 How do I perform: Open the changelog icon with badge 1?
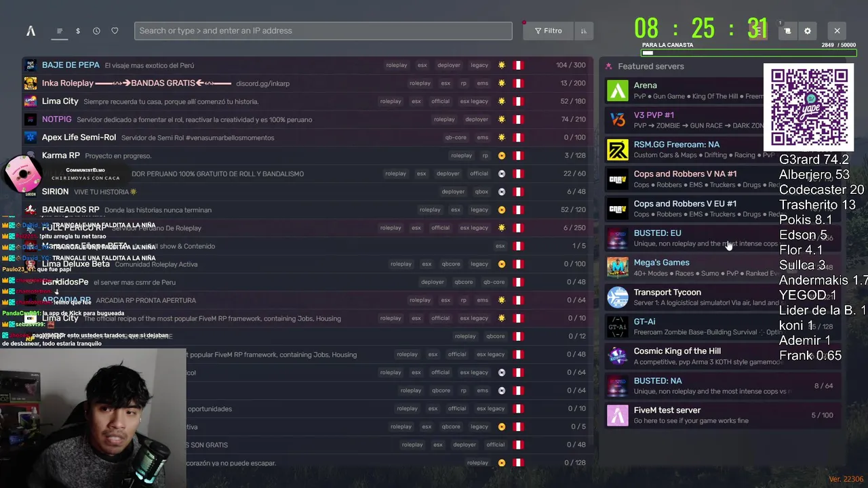[x=787, y=30]
